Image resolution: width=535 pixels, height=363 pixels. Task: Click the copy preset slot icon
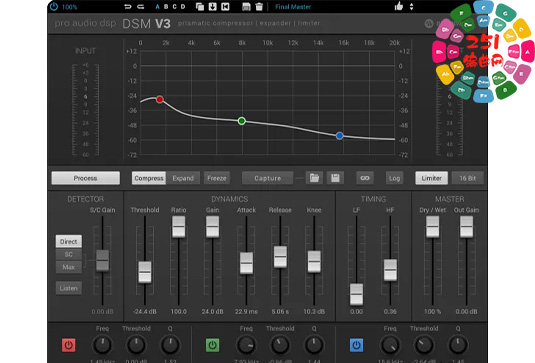pyautogui.click(x=200, y=6)
